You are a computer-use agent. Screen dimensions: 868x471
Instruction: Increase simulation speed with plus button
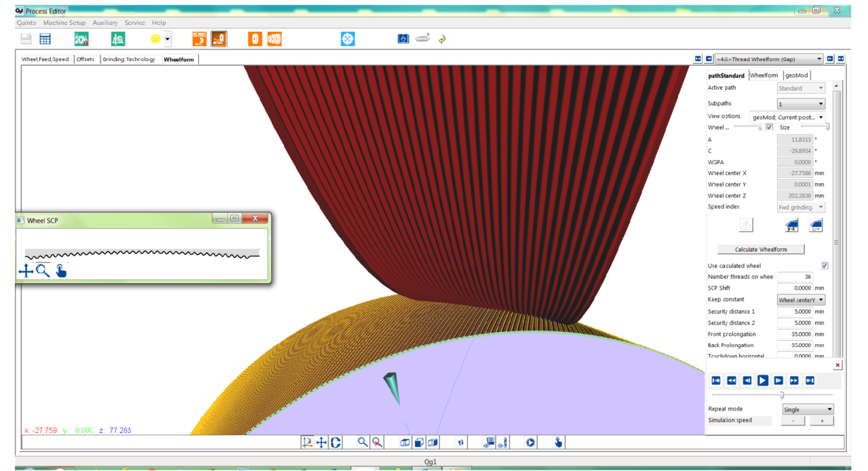[x=822, y=421]
